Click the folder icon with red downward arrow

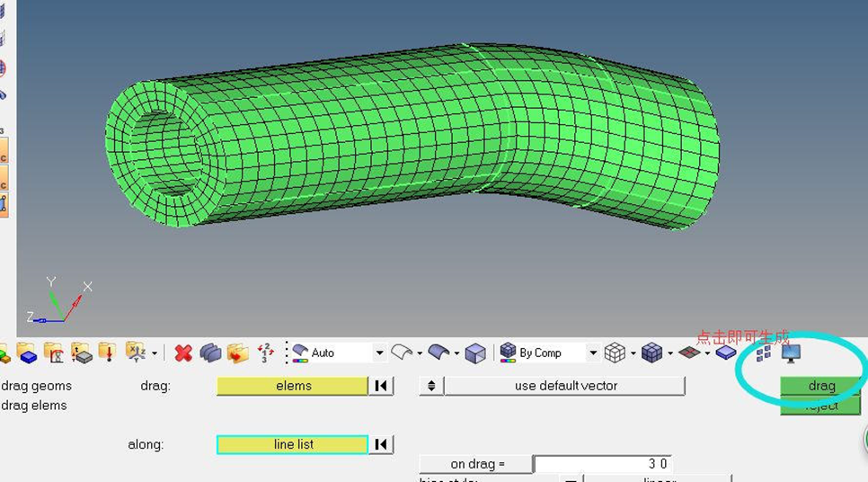pos(108,353)
